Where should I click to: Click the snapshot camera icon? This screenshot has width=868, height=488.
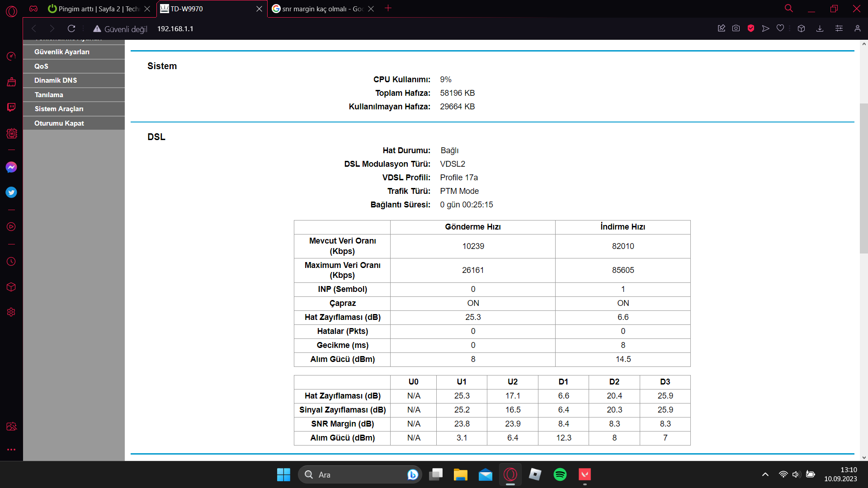click(x=736, y=28)
